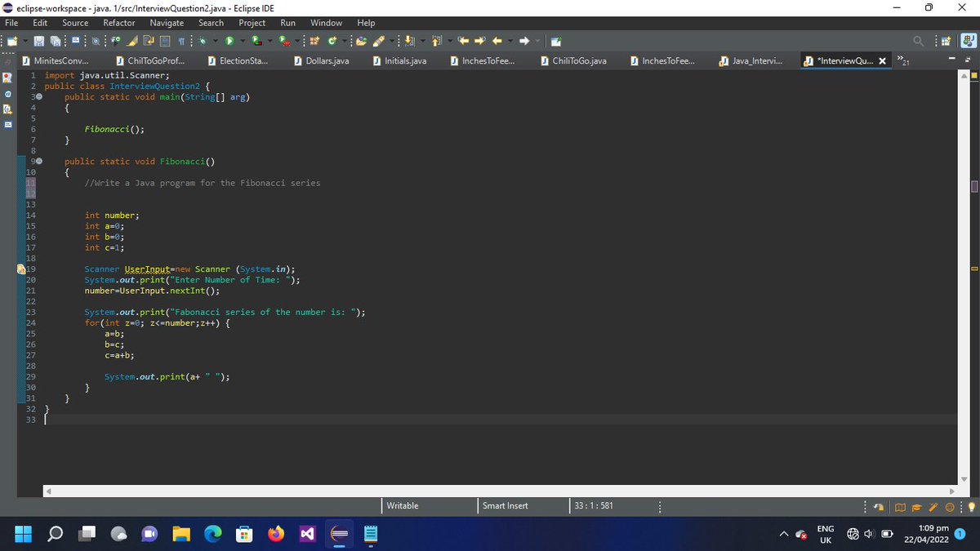
Task: Open the Source menu
Action: click(75, 23)
